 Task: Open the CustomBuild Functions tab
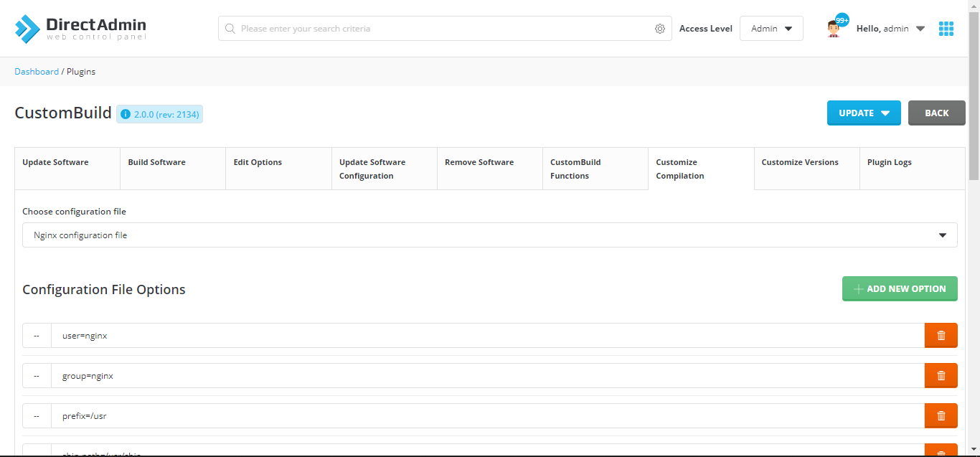(595, 169)
